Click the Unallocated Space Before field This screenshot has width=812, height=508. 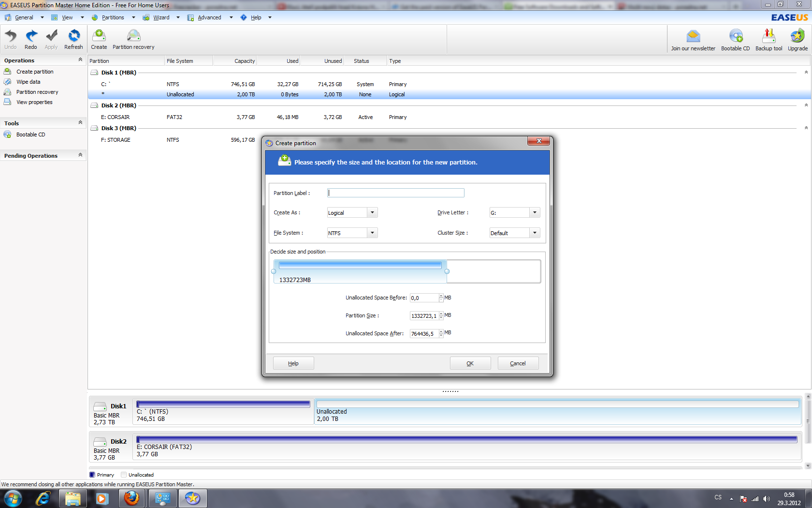(x=424, y=298)
